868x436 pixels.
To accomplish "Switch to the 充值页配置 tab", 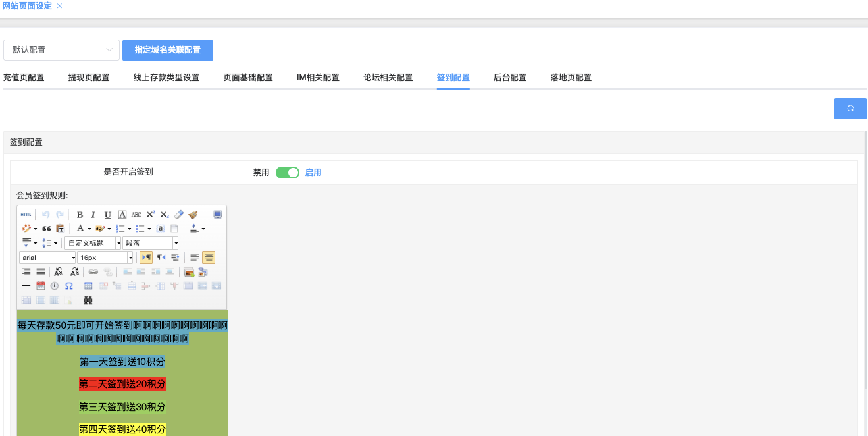I will pos(24,78).
